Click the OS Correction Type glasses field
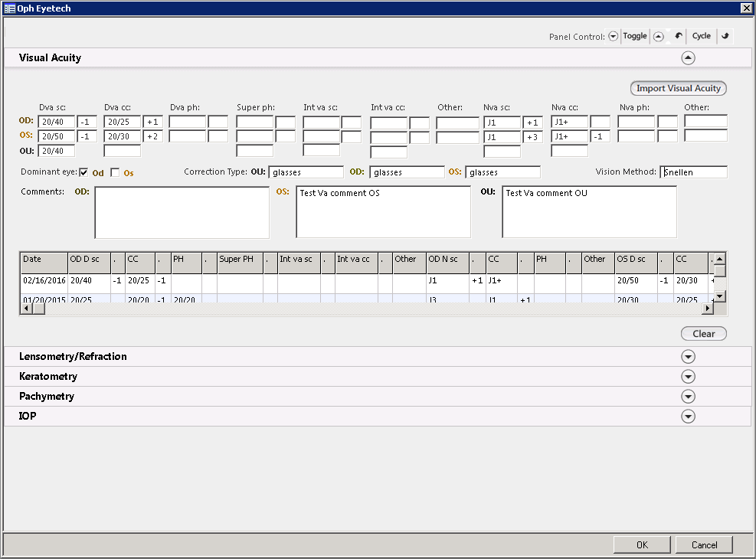 [503, 172]
